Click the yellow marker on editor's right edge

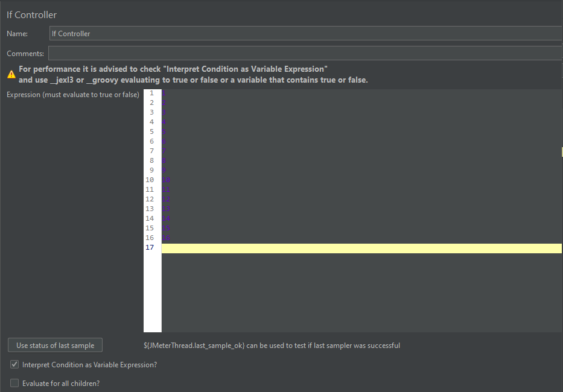(561, 152)
